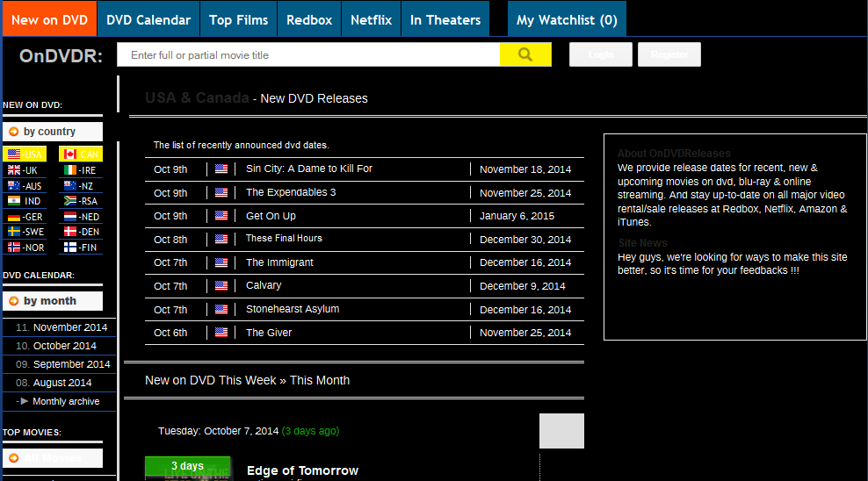The height and width of the screenshot is (481, 868).
Task: Choose the Sweden SWE flag link
Action: point(26,232)
